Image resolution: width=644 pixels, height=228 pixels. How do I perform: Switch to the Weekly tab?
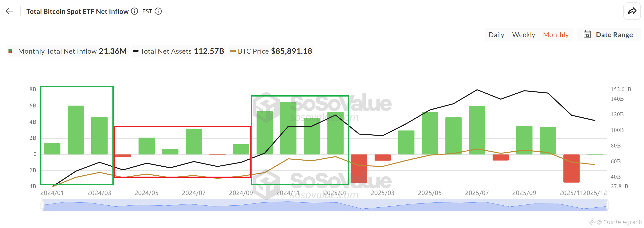(x=524, y=35)
